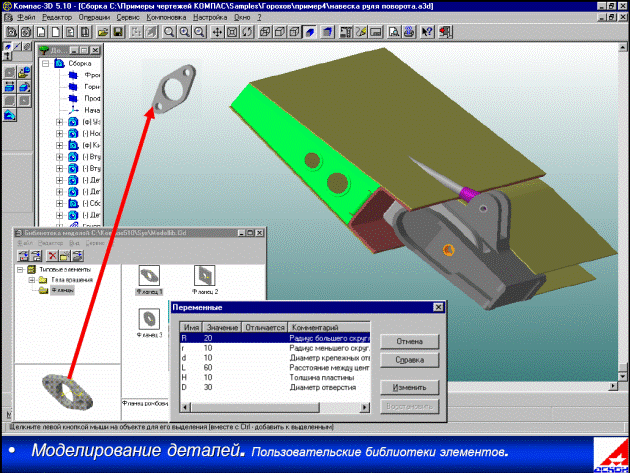
Task: Select the D variable row valued 30
Action: click(x=275, y=387)
